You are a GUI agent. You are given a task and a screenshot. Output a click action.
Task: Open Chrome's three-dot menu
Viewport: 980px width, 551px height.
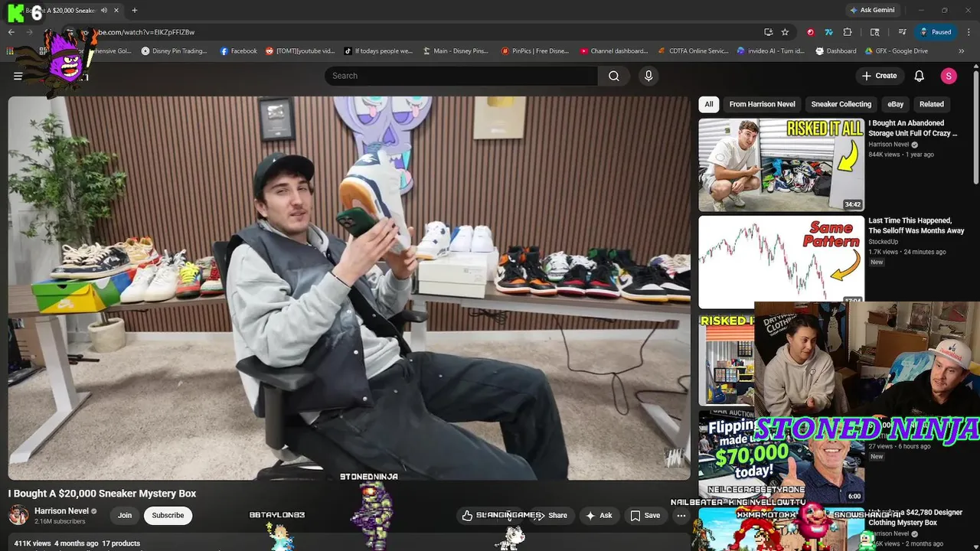(x=969, y=32)
